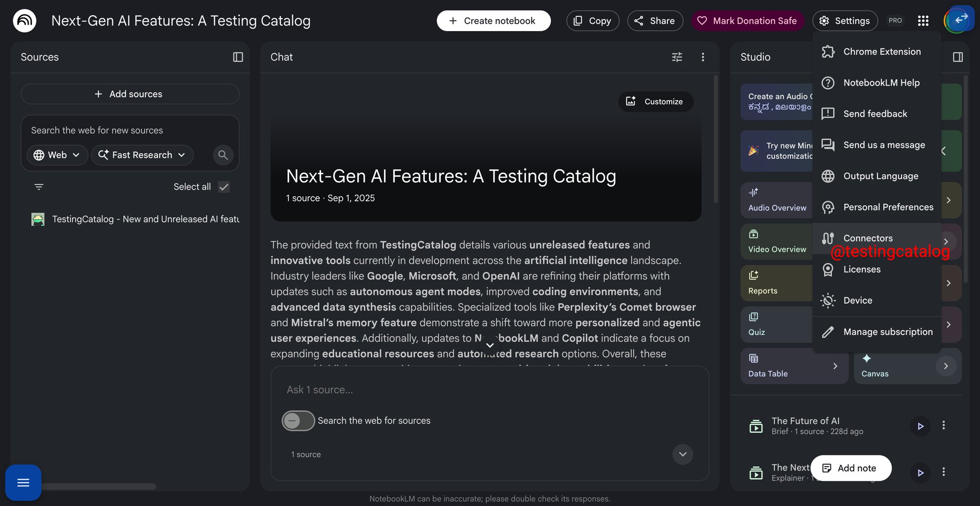Click the TestingCatalog source favicon
980x506 pixels.
point(38,219)
